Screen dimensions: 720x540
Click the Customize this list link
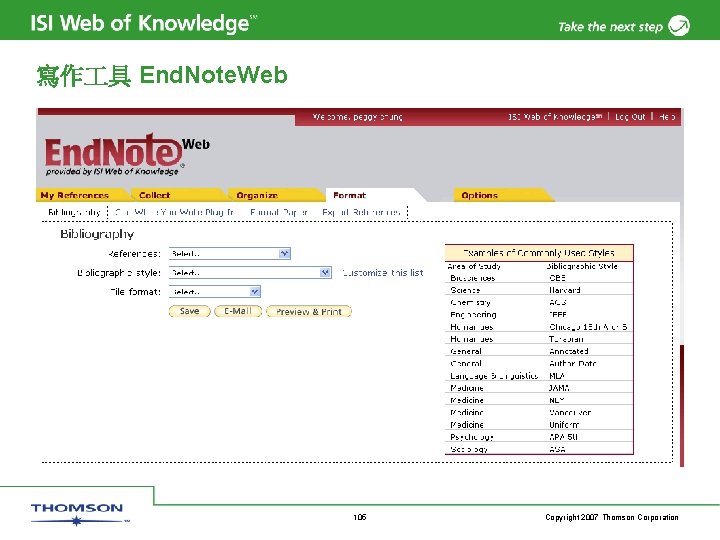pyautogui.click(x=383, y=273)
